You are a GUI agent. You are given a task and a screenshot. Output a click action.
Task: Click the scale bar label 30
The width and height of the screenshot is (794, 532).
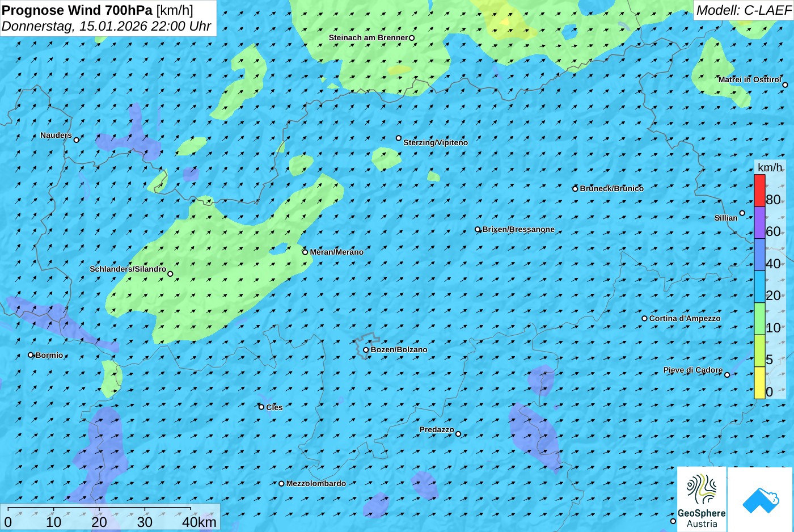145,522
